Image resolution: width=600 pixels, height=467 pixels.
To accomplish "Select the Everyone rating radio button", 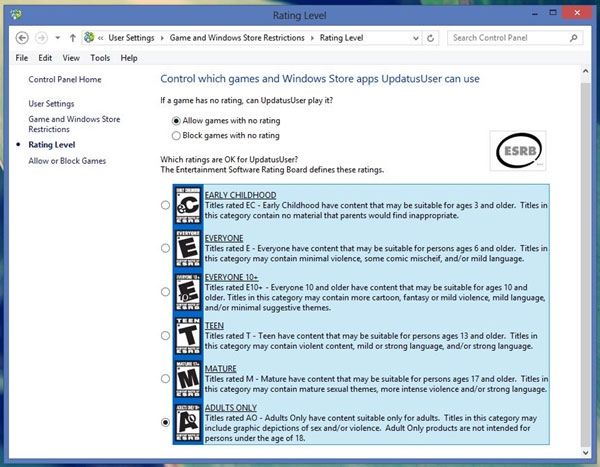I will [x=165, y=249].
